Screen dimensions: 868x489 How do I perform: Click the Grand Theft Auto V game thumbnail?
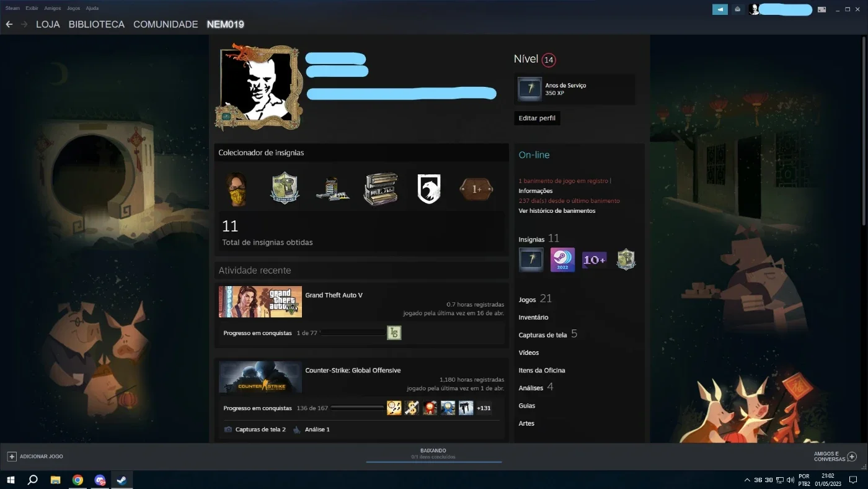click(x=260, y=302)
